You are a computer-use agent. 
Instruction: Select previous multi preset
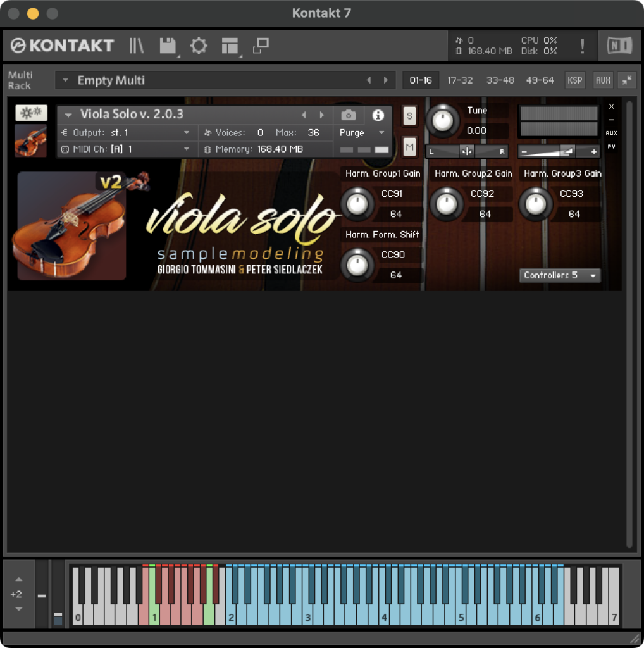[x=368, y=80]
